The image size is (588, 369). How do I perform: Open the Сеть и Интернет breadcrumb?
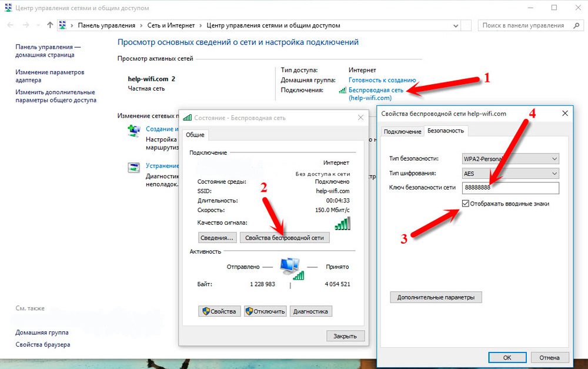click(x=171, y=25)
